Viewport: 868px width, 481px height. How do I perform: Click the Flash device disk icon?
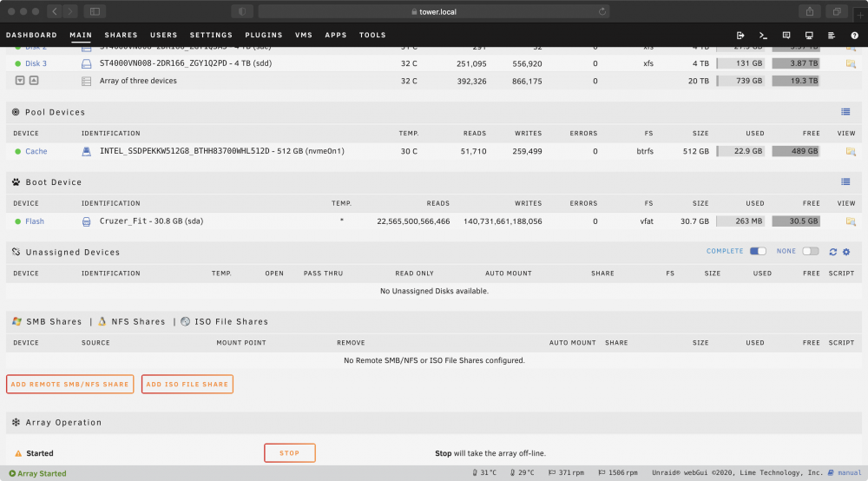86,221
